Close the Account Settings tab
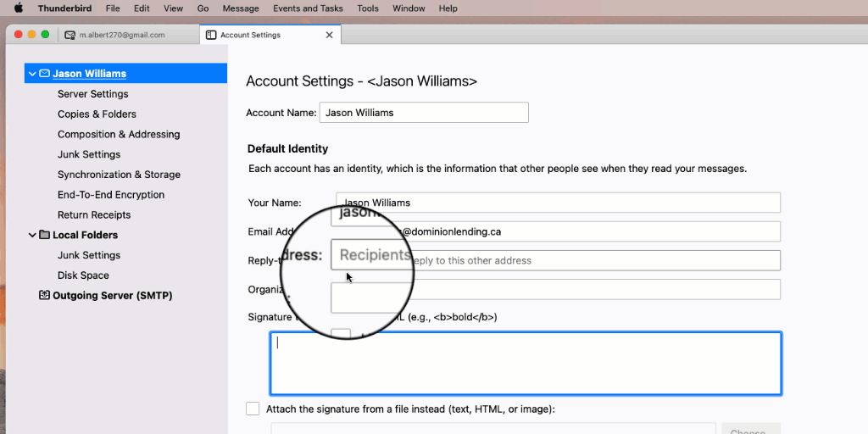Viewport: 868px width, 434px height. point(330,35)
